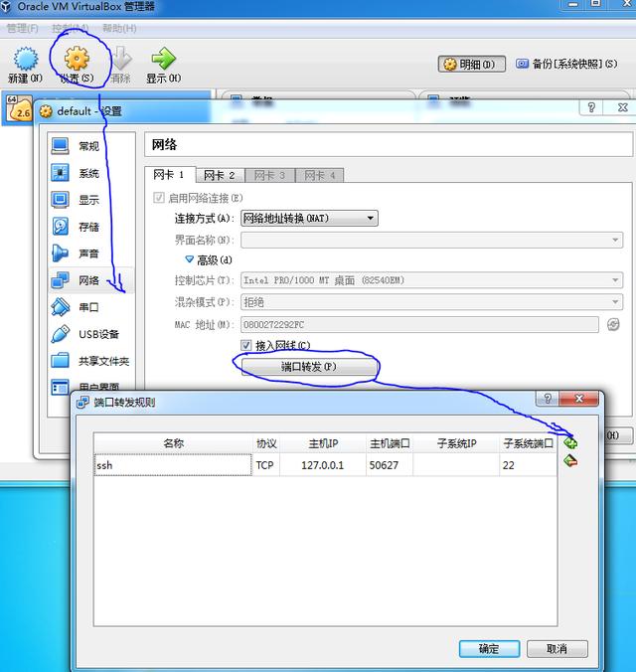Screen dimensions: 636x672
Task: Click the 主机端口 column header
Action: (x=390, y=443)
